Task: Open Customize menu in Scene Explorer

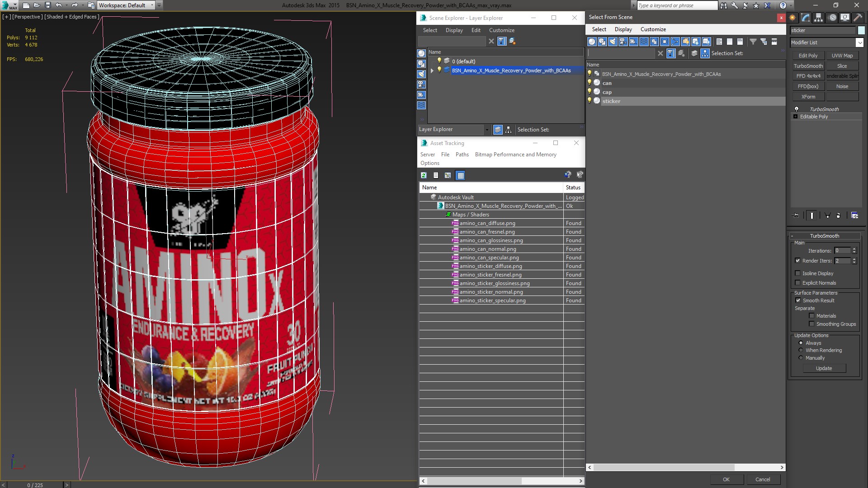Action: [x=501, y=30]
